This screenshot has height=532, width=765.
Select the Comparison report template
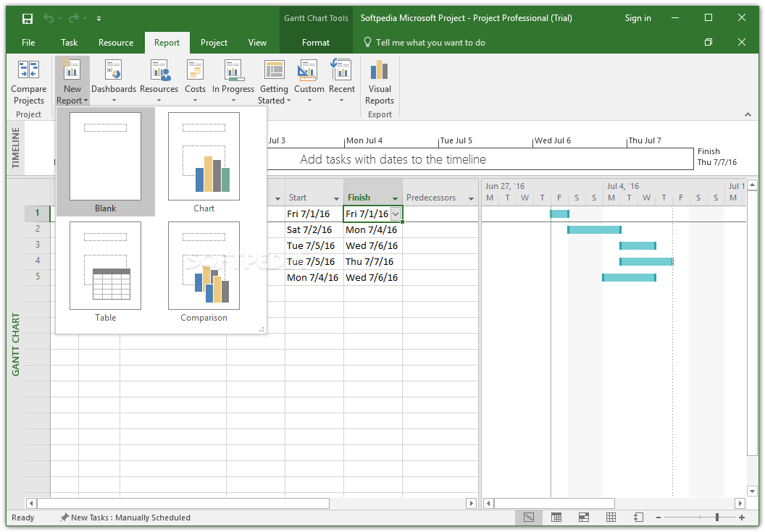click(204, 271)
